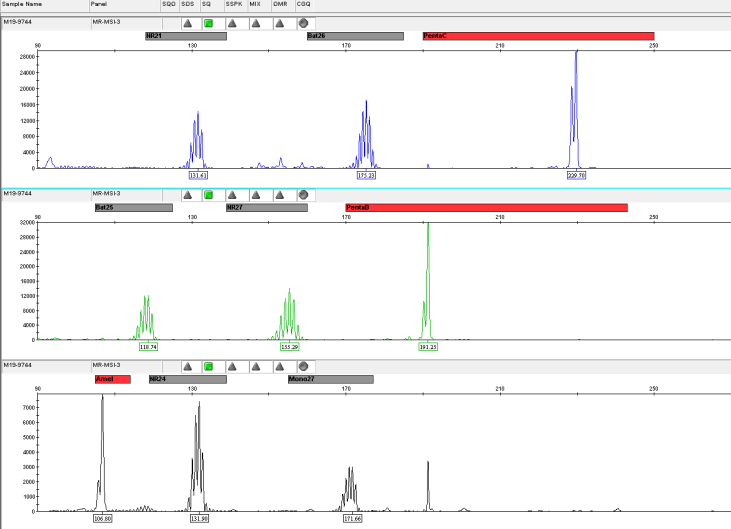Click CGQ circle icon in bottom black panel
Viewport: 731px width, 529px height.
click(303, 366)
